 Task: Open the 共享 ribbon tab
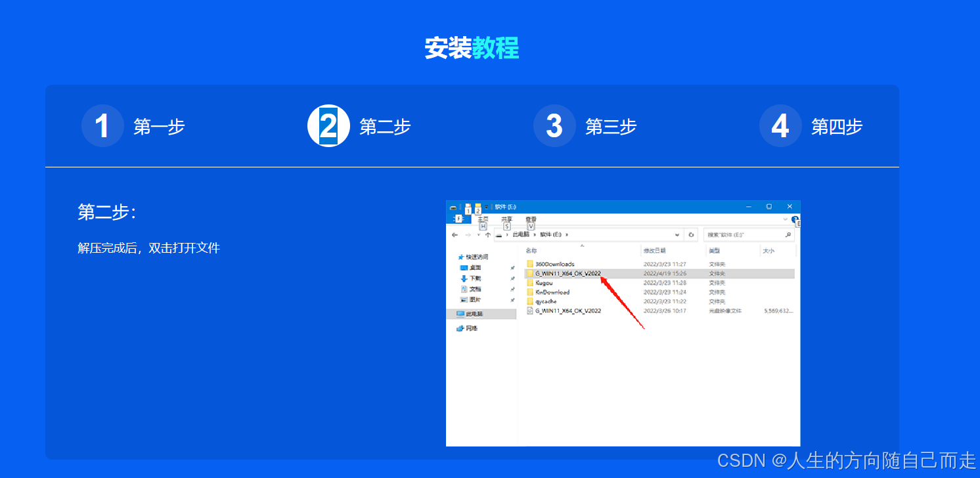pos(506,219)
